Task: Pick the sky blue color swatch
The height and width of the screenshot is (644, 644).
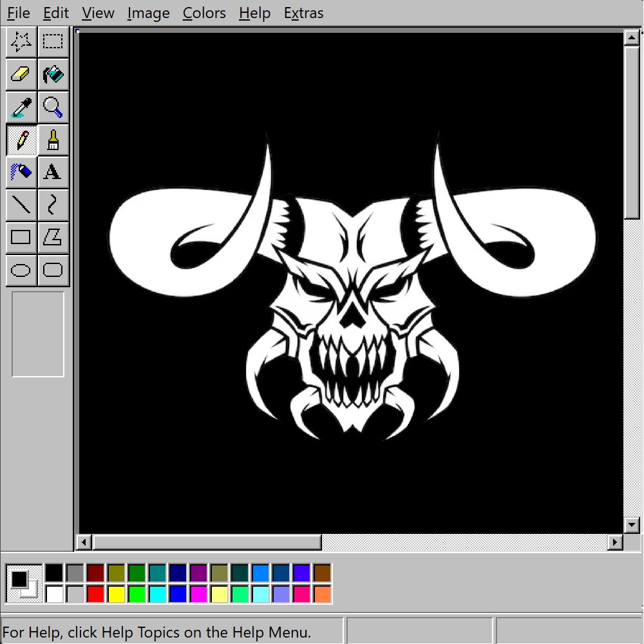Action: (260, 573)
